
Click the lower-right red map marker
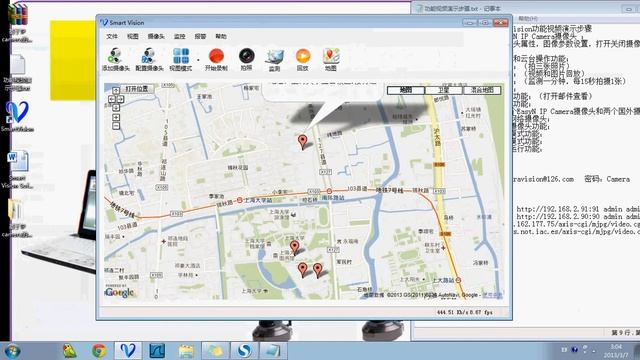click(x=318, y=270)
